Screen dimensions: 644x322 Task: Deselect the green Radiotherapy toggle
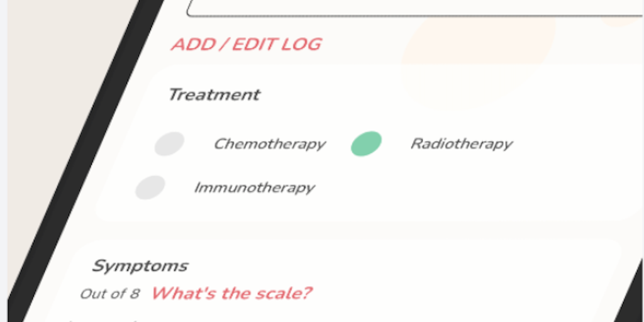click(x=366, y=143)
